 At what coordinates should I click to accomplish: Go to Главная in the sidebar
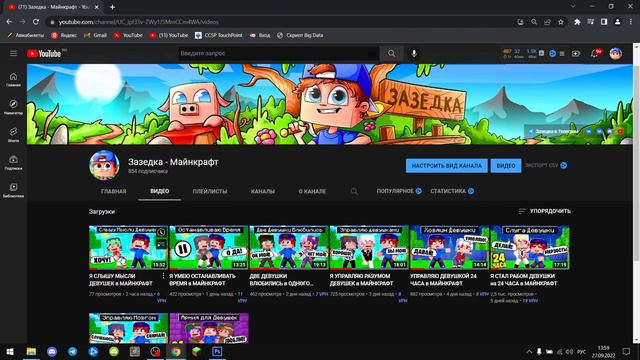click(13, 80)
